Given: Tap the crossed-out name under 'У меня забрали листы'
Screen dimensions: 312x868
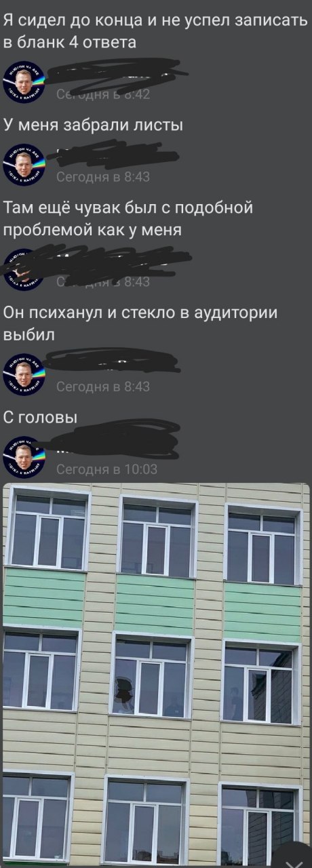Looking at the screenshot, I should coord(115,155).
